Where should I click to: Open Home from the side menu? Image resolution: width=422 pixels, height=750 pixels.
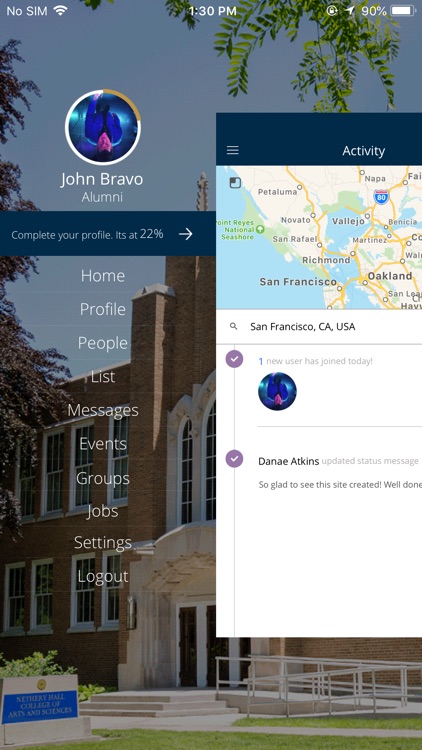[103, 276]
